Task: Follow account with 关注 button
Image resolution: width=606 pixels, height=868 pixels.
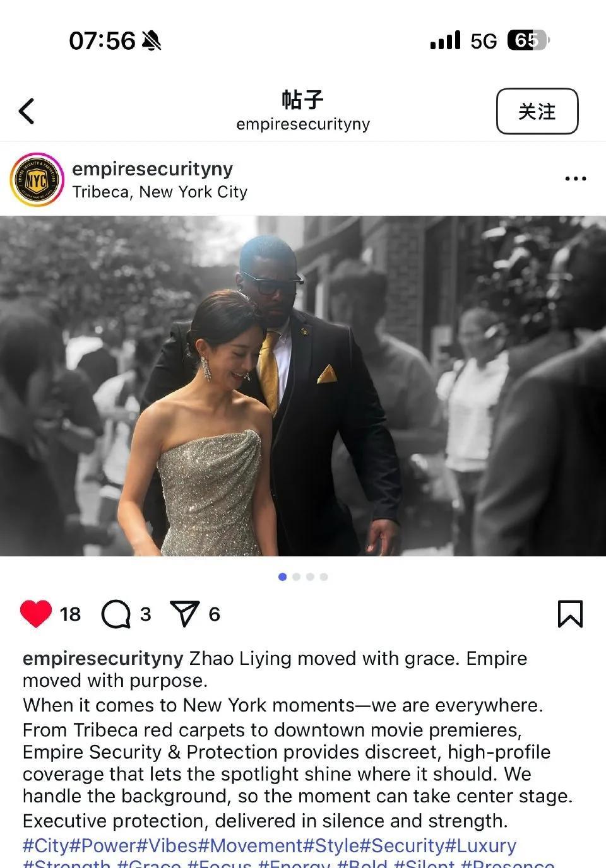Action: point(537,111)
